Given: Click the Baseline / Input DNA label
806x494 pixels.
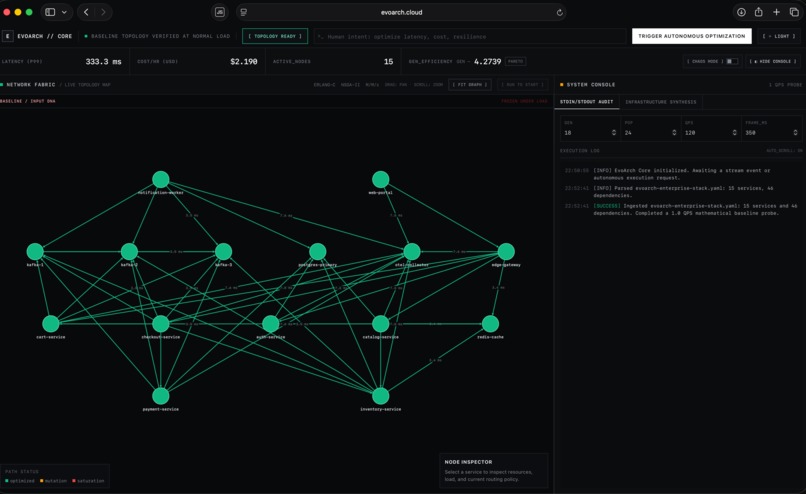Looking at the screenshot, I should tap(28, 101).
